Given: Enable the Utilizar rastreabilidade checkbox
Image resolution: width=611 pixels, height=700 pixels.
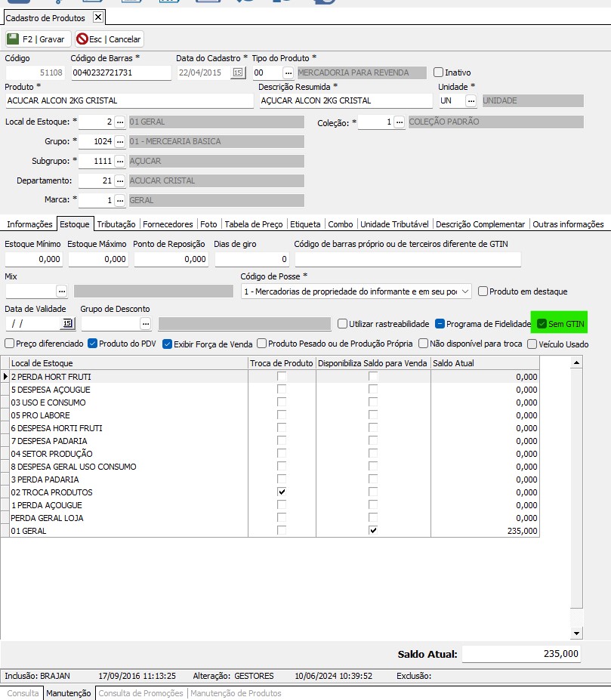Looking at the screenshot, I should pos(343,324).
